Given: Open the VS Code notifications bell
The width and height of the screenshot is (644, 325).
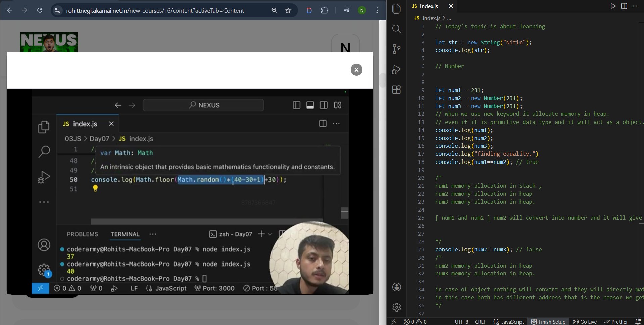Looking at the screenshot, I should tap(638, 321).
